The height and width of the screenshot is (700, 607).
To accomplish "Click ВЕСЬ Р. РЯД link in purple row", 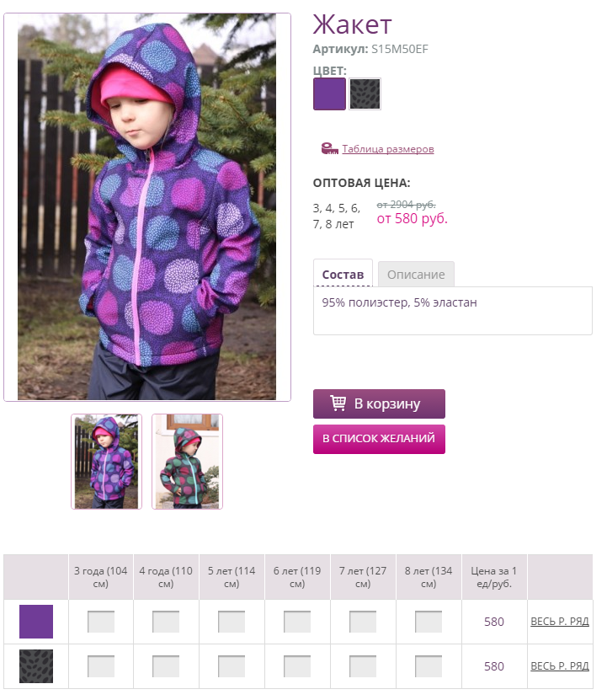I will pyautogui.click(x=560, y=622).
